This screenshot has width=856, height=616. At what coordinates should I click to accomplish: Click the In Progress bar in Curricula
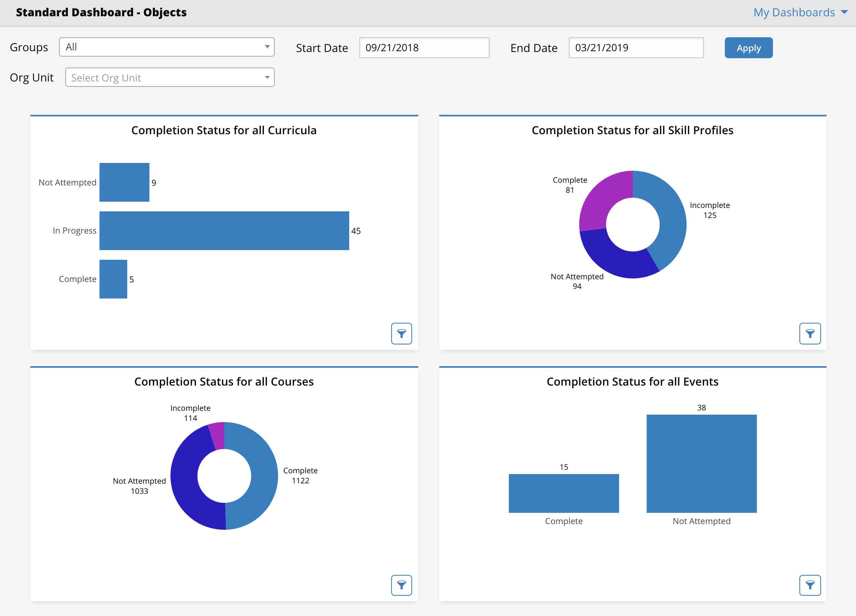tap(224, 231)
